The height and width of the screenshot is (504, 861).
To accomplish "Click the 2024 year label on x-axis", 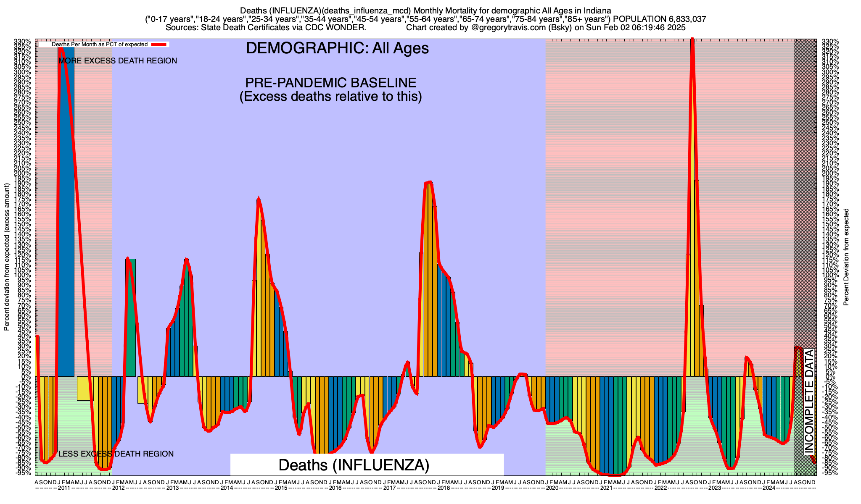I will [769, 488].
